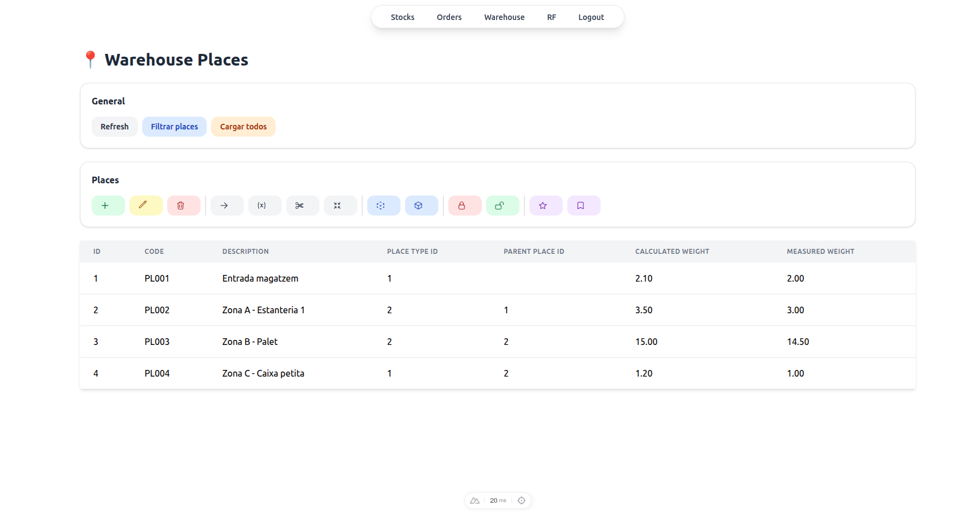
Task: Open the Stocks menu item
Action: point(402,17)
